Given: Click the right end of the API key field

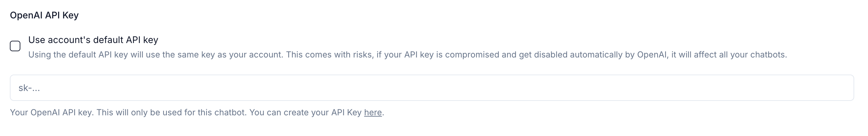Looking at the screenshot, I should (835, 88).
